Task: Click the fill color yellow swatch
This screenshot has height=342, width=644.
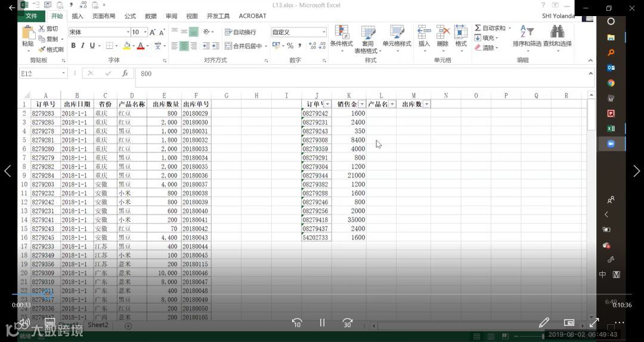Action: (126, 45)
